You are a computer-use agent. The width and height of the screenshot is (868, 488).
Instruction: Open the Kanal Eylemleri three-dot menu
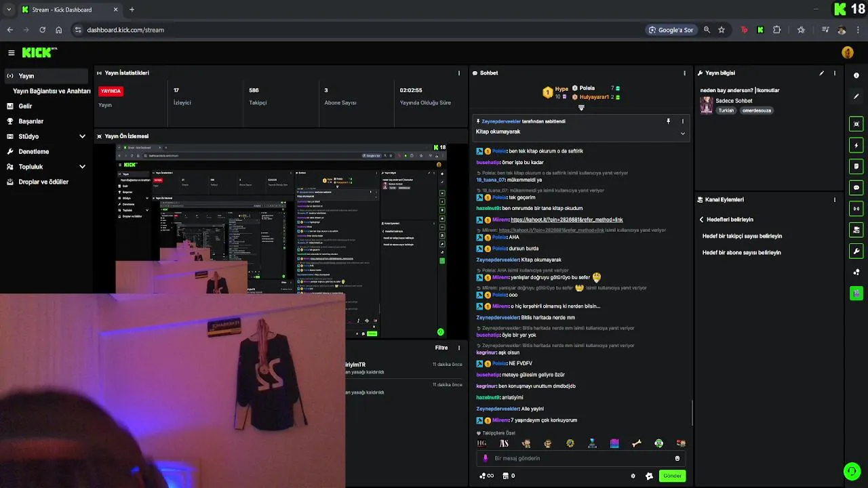click(835, 200)
